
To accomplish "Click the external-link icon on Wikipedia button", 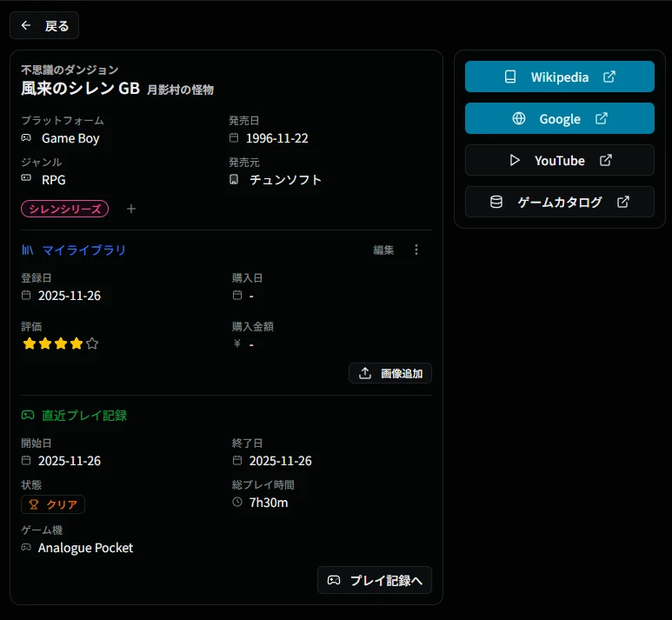I will click(609, 77).
